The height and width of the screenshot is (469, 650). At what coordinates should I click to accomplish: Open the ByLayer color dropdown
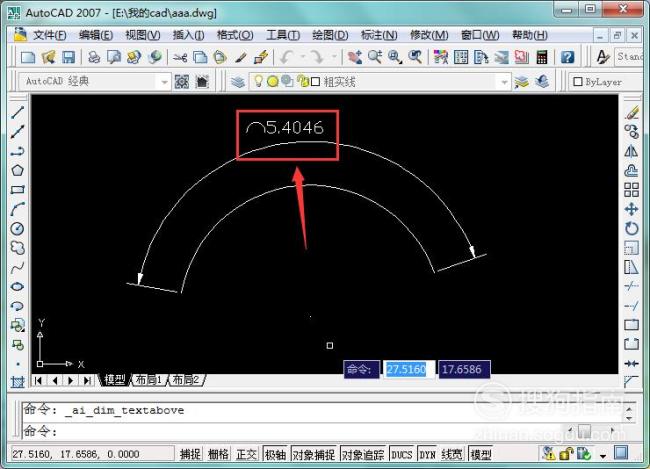click(x=605, y=82)
